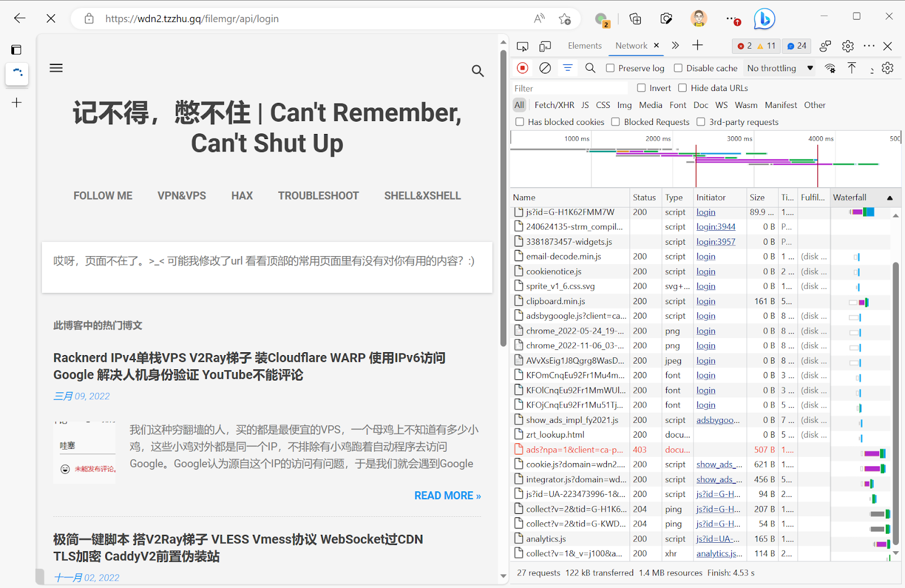The width and height of the screenshot is (905, 588).
Task: Open the inspect element picker tool
Action: pos(523,46)
